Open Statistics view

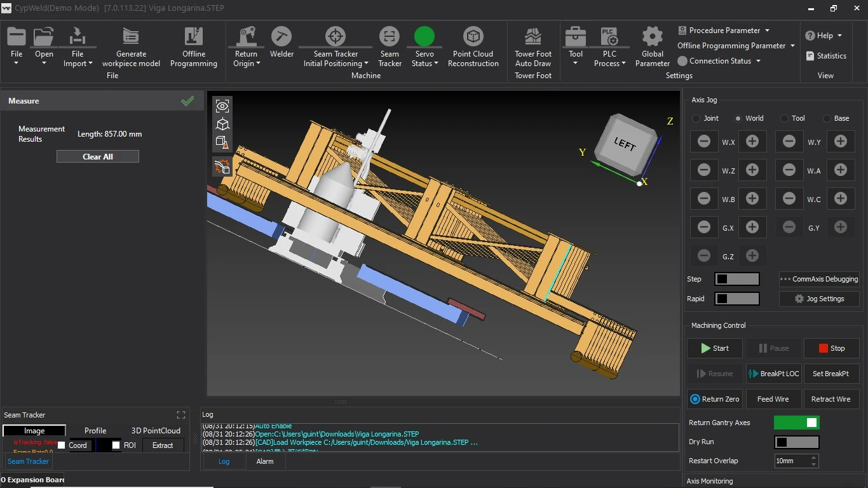(x=826, y=56)
